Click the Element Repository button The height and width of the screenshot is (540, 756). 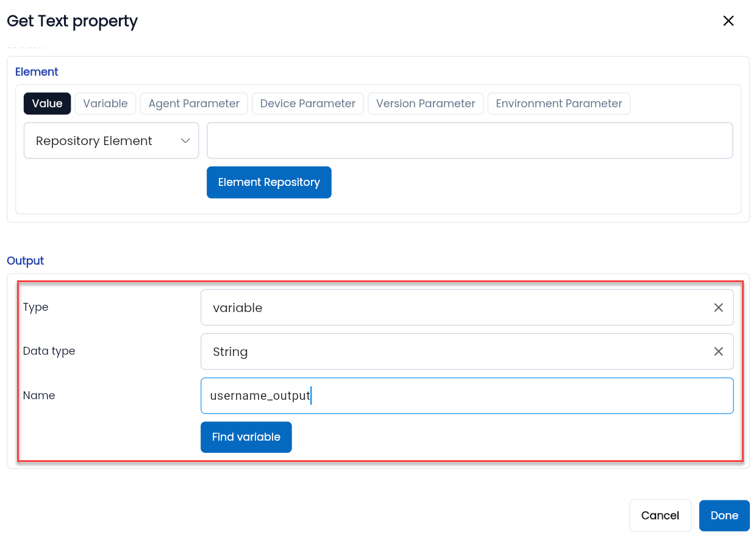click(x=269, y=182)
